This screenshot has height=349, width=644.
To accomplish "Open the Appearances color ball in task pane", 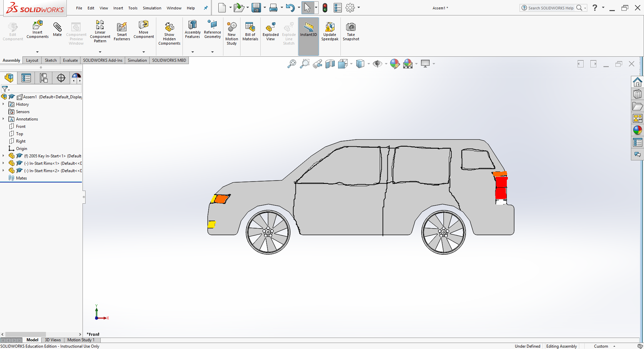I will coord(637,130).
